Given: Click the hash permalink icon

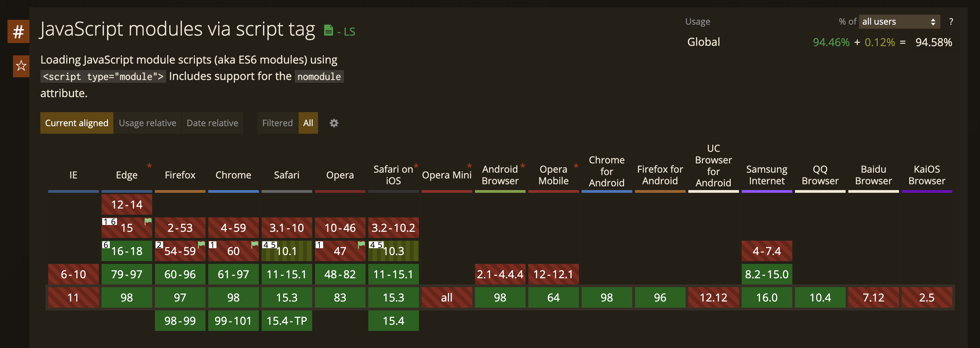Looking at the screenshot, I should click(18, 31).
